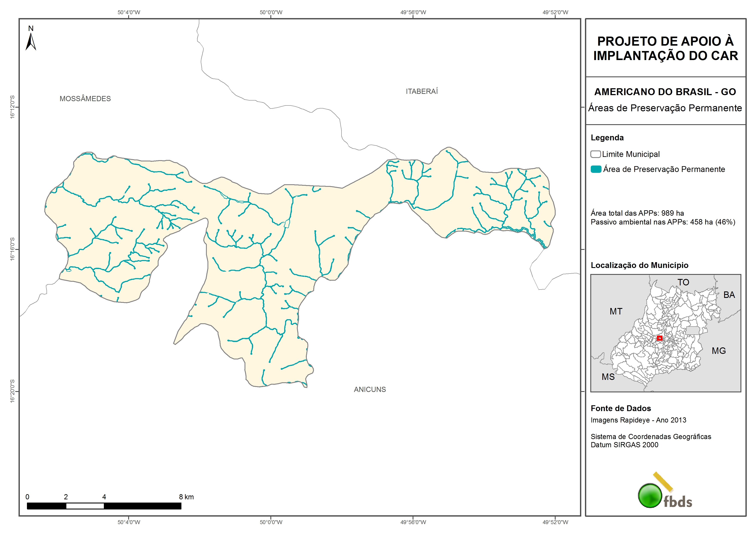This screenshot has height=534, width=756.
Task: Click the Fonte de Dados heading
Action: tap(621, 408)
